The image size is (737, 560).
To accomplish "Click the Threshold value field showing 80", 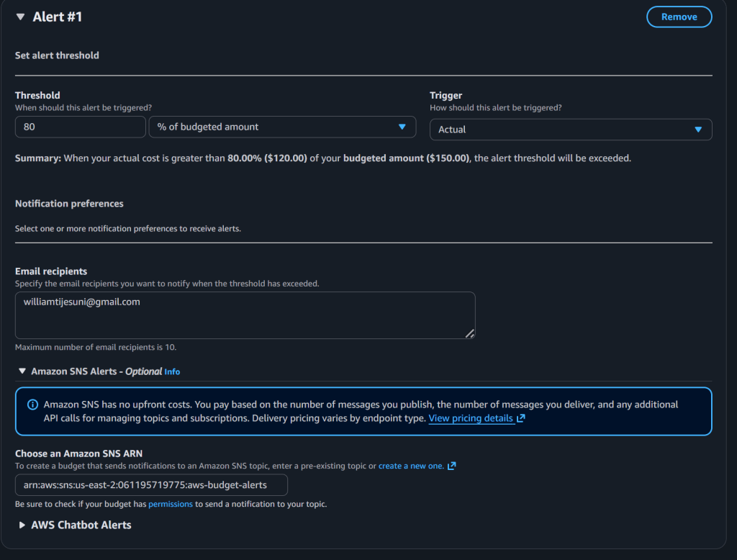I will coord(80,127).
